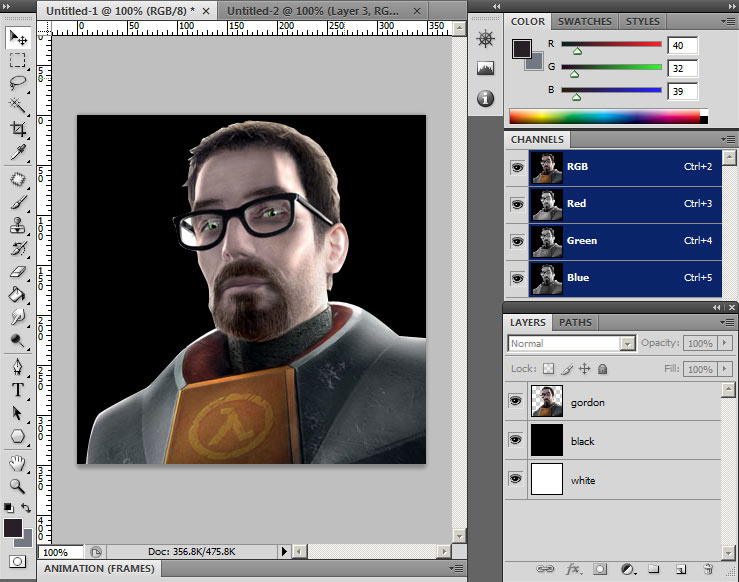Open the layer Opacity slider arrow

724,343
